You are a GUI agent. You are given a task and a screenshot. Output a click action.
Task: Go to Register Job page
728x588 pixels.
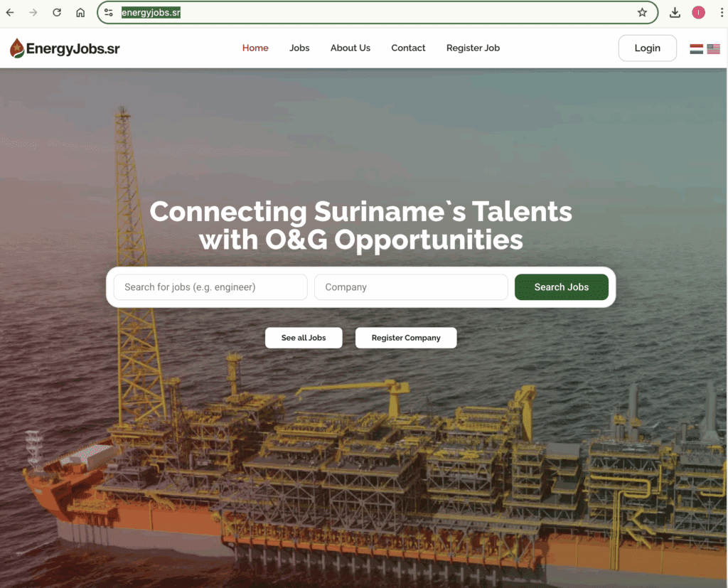(x=473, y=48)
